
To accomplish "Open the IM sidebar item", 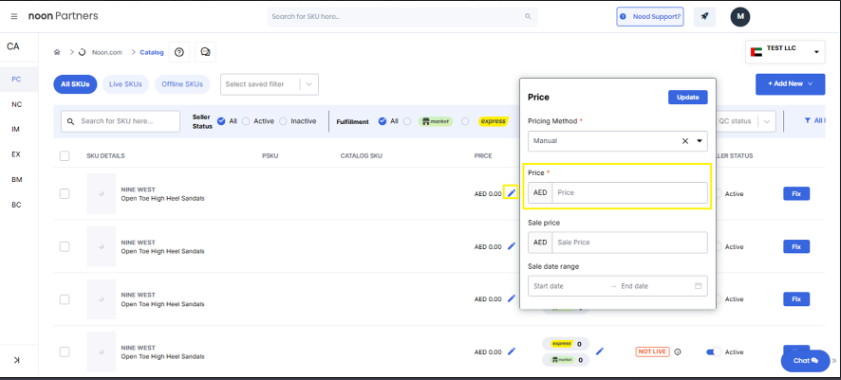I will [16, 129].
